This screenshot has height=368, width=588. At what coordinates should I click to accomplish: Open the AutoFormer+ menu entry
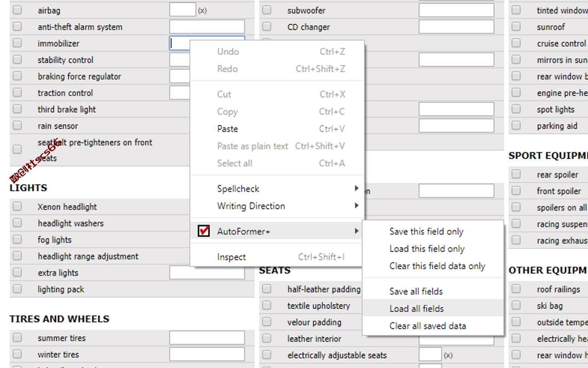click(x=277, y=231)
